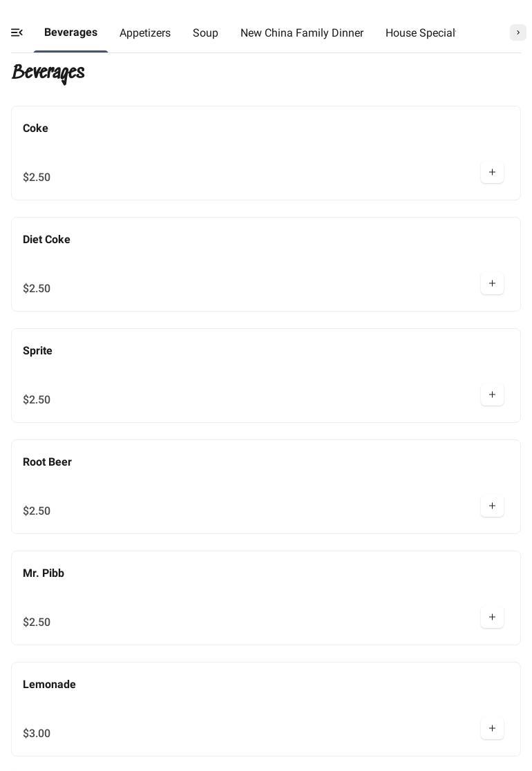Image resolution: width=532 pixels, height=771 pixels.
Task: Add Lemonade to the cart
Action: (x=492, y=729)
